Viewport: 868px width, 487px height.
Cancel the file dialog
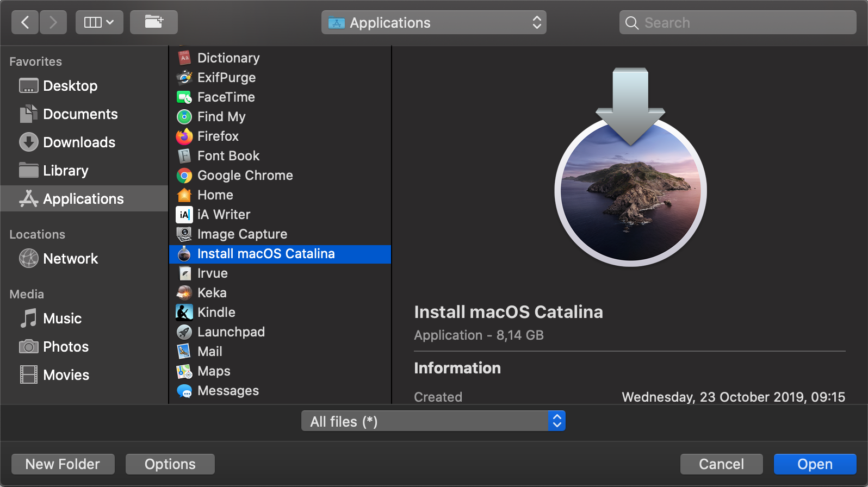(721, 464)
